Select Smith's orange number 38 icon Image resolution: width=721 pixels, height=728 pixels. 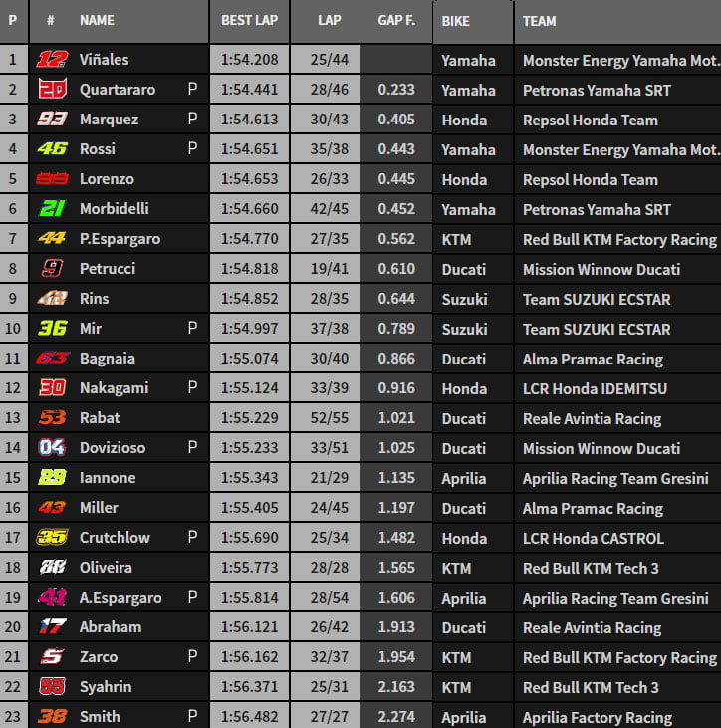[x=52, y=716]
